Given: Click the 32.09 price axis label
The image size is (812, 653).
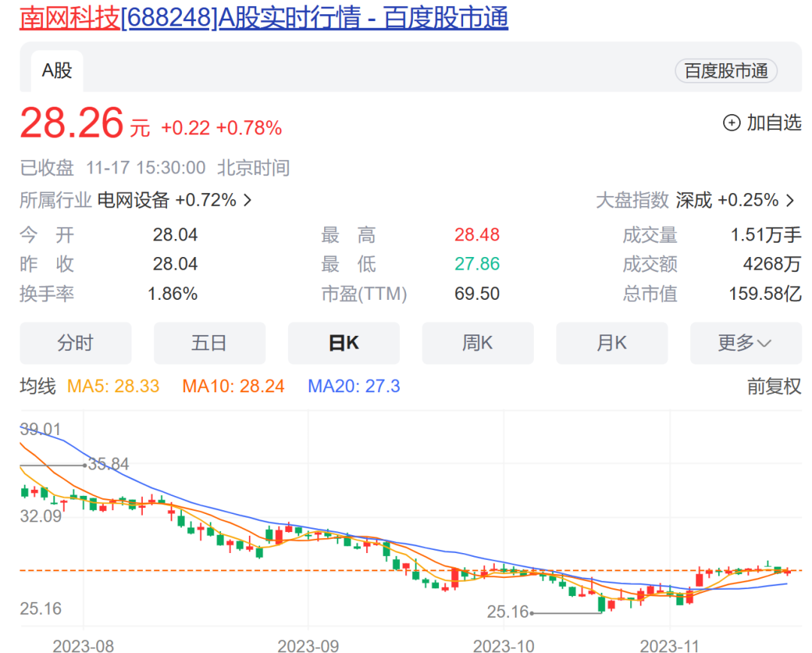Looking at the screenshot, I should 41,516.
